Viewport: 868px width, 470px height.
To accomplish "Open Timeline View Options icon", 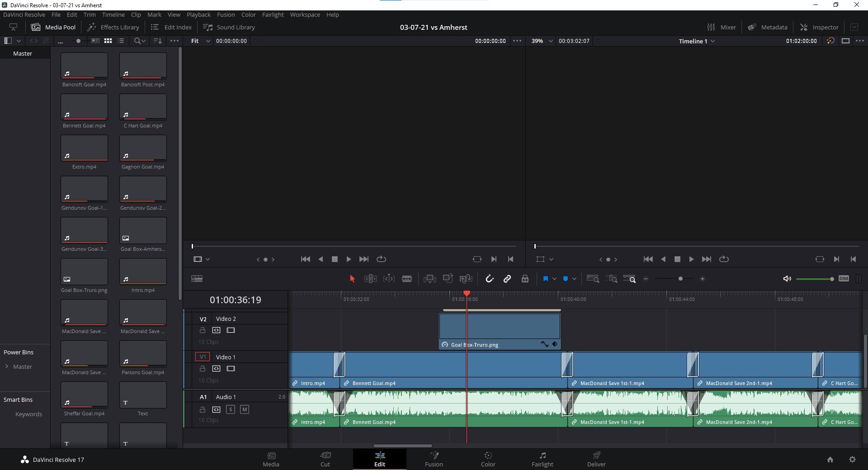I will coord(197,279).
